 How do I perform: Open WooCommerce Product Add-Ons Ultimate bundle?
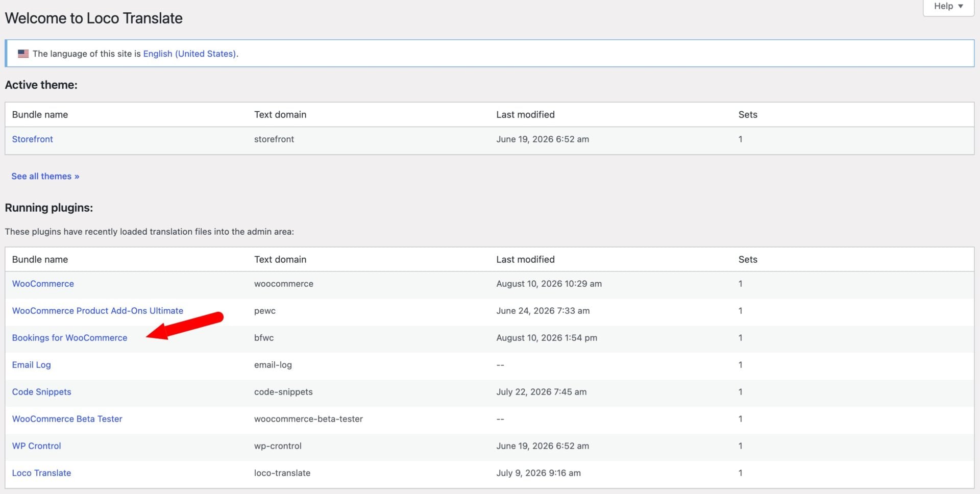[x=97, y=311]
